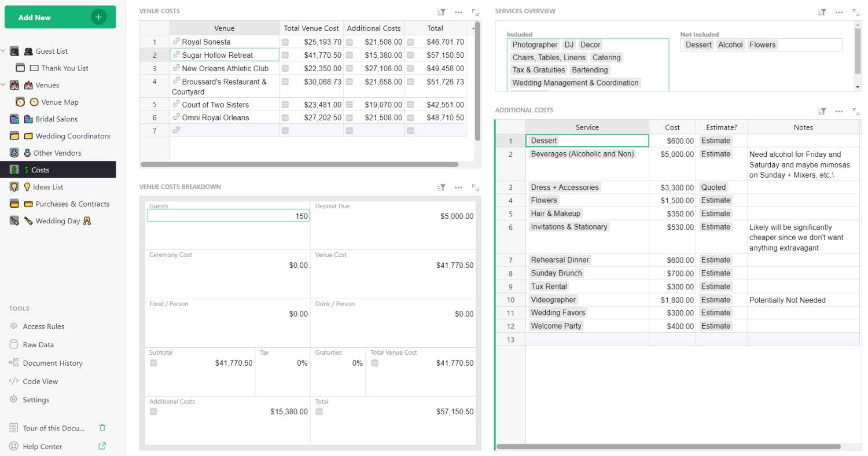Click the Service column header

click(587, 127)
